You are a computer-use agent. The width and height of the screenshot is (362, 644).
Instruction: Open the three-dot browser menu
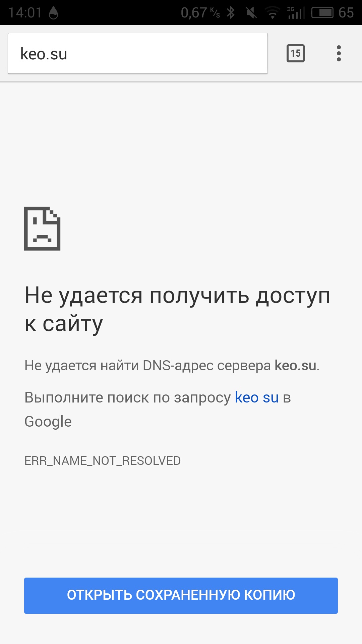click(339, 53)
